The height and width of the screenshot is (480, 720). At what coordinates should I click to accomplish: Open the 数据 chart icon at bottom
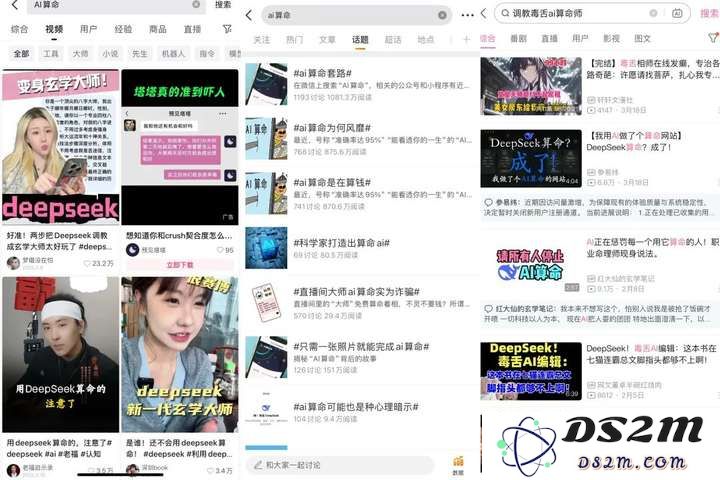pos(458,465)
